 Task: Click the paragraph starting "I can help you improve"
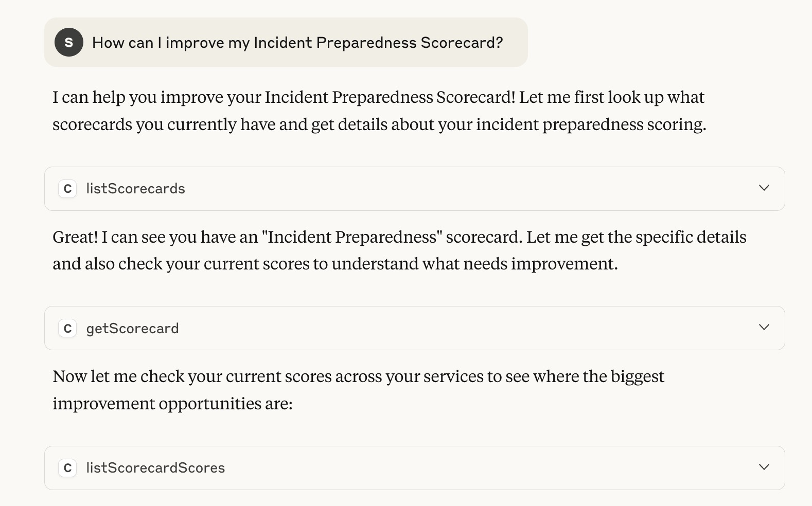[379, 111]
